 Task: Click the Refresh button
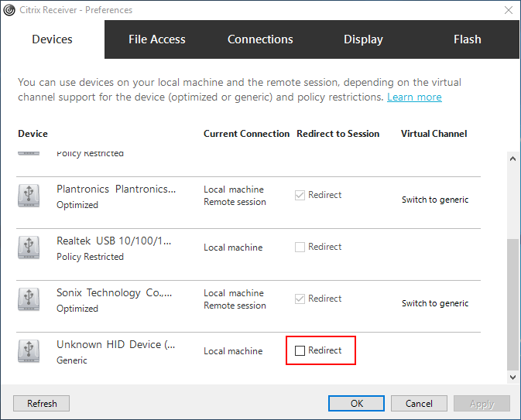pos(42,404)
